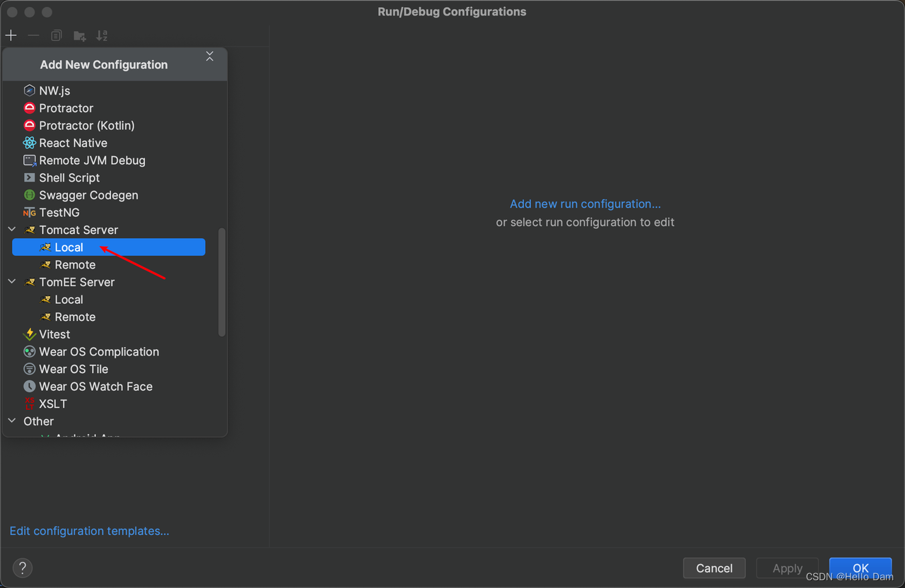Viewport: 905px width, 588px height.
Task: Click the TomEE Server icon
Action: click(30, 282)
